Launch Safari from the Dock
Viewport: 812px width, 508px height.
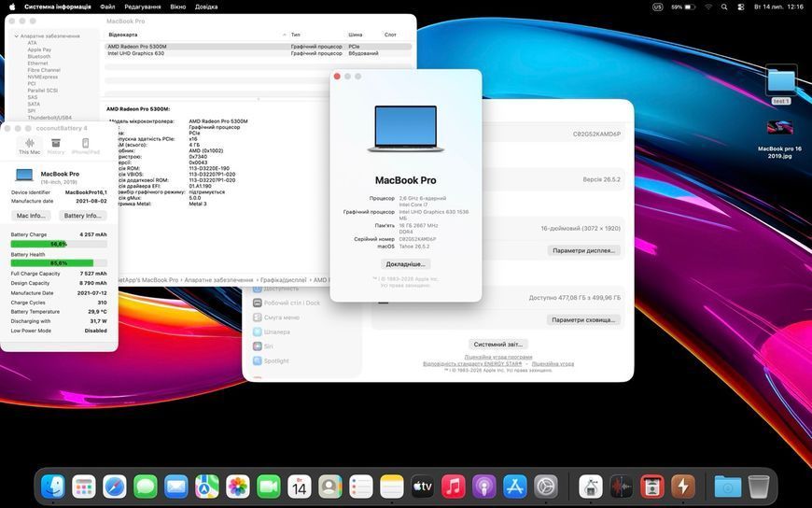pos(115,487)
